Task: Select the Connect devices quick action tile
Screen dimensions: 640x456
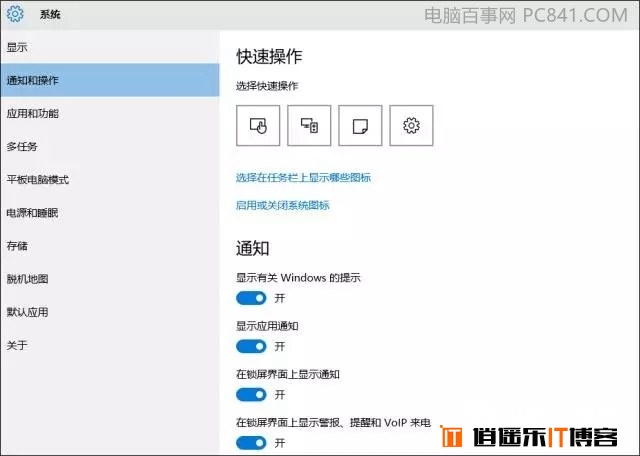Action: (309, 125)
